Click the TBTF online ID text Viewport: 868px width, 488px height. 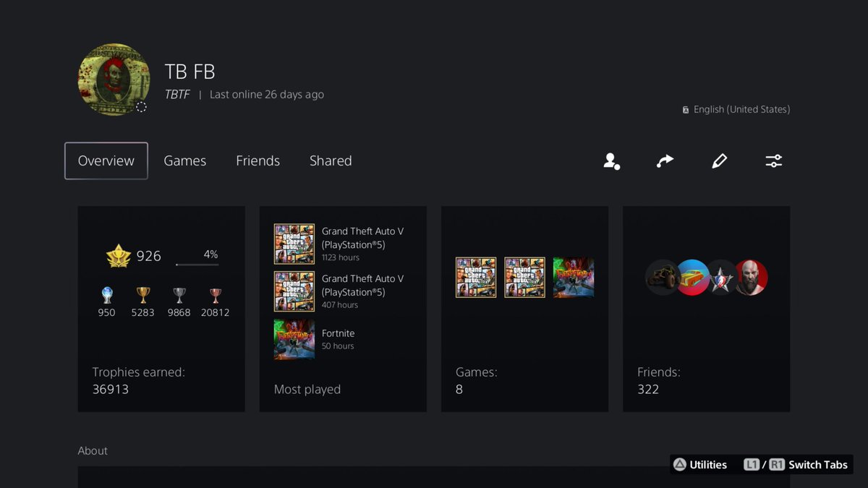(x=177, y=95)
